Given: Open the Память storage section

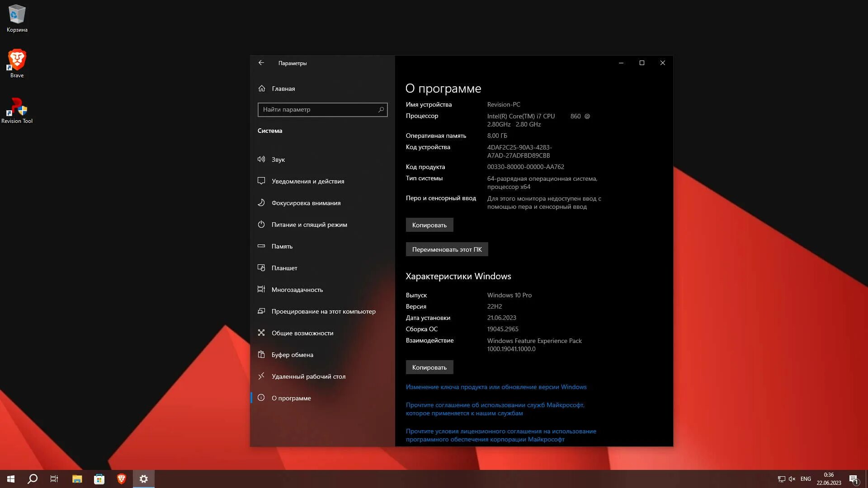Looking at the screenshot, I should tap(282, 246).
